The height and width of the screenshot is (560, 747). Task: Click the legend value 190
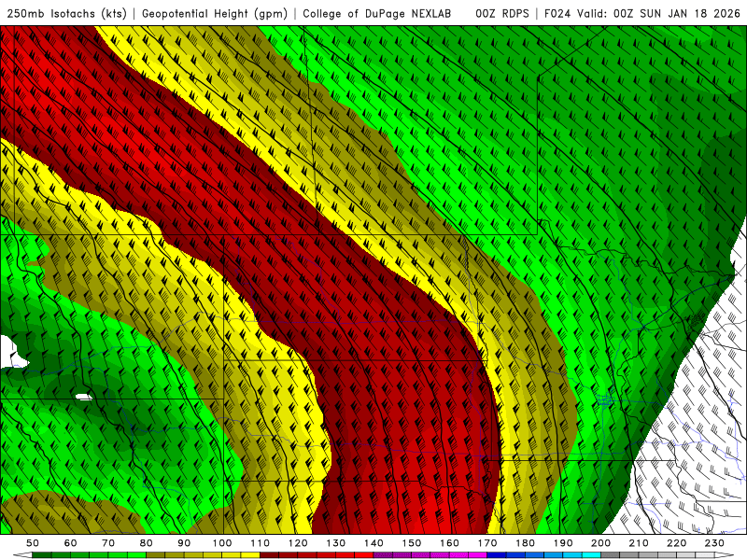[563, 543]
